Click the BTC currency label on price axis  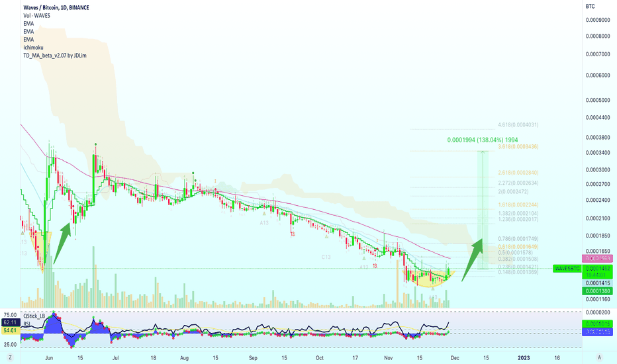coord(591,7)
